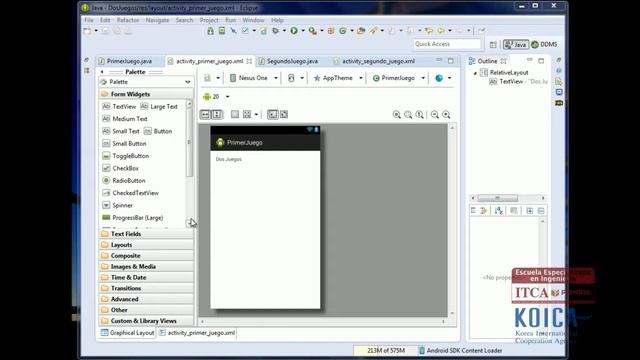
Task: Select the CheckBox palette widget
Action: [120, 168]
